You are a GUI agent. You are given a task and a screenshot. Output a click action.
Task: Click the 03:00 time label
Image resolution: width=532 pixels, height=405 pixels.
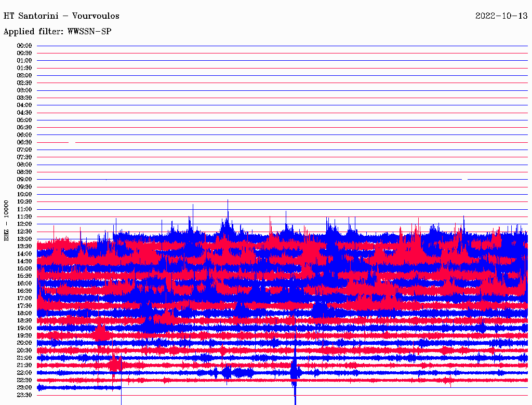click(x=24, y=90)
